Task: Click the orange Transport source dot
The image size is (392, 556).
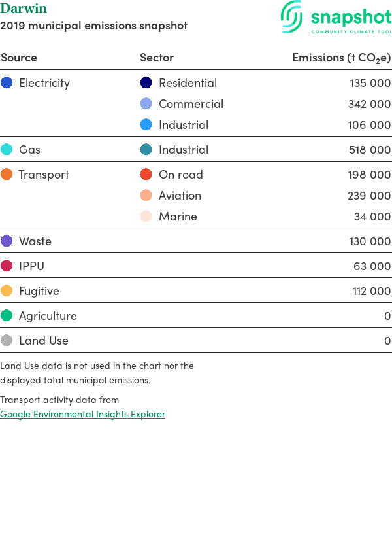Action: click(7, 174)
